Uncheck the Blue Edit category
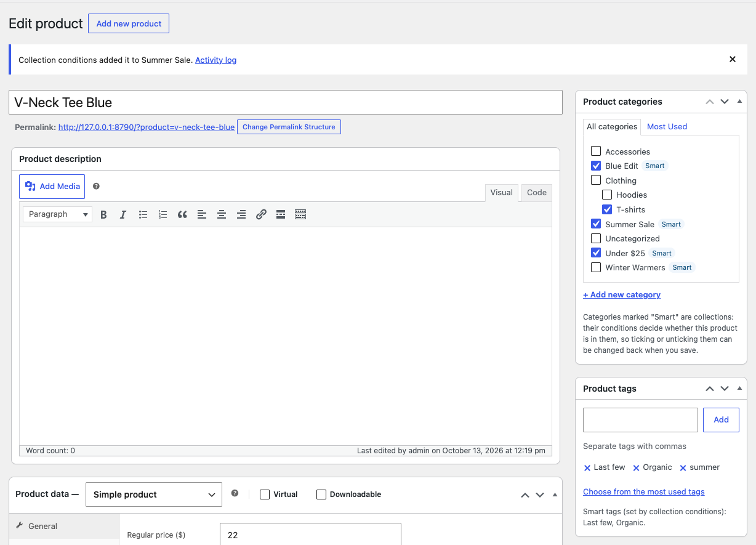Image resolution: width=756 pixels, height=545 pixels. [x=596, y=166]
